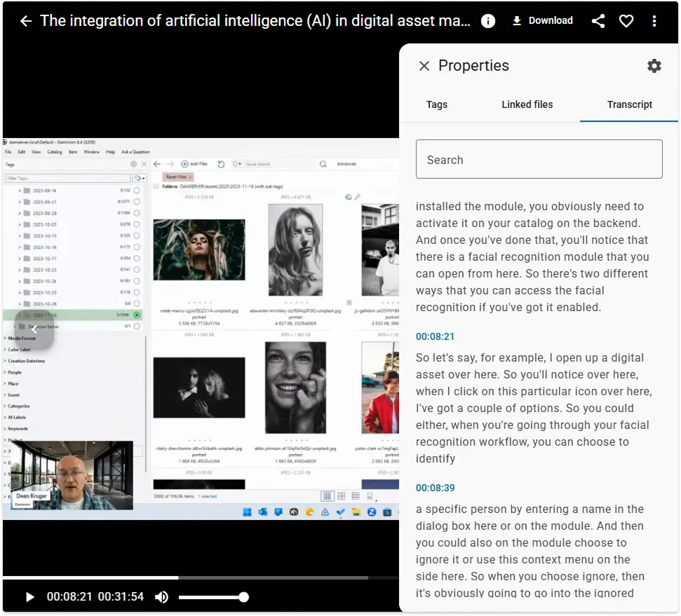Go to previous item with left chevron
This screenshot has height=616, width=681.
33,329
